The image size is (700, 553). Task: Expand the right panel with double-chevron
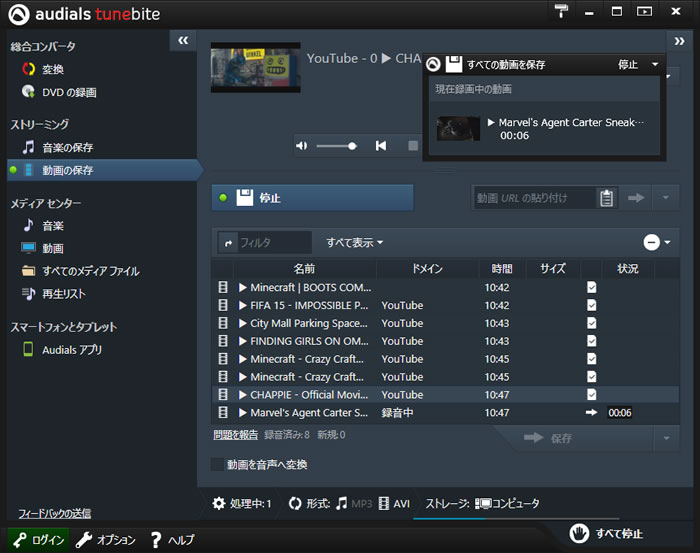click(x=679, y=41)
